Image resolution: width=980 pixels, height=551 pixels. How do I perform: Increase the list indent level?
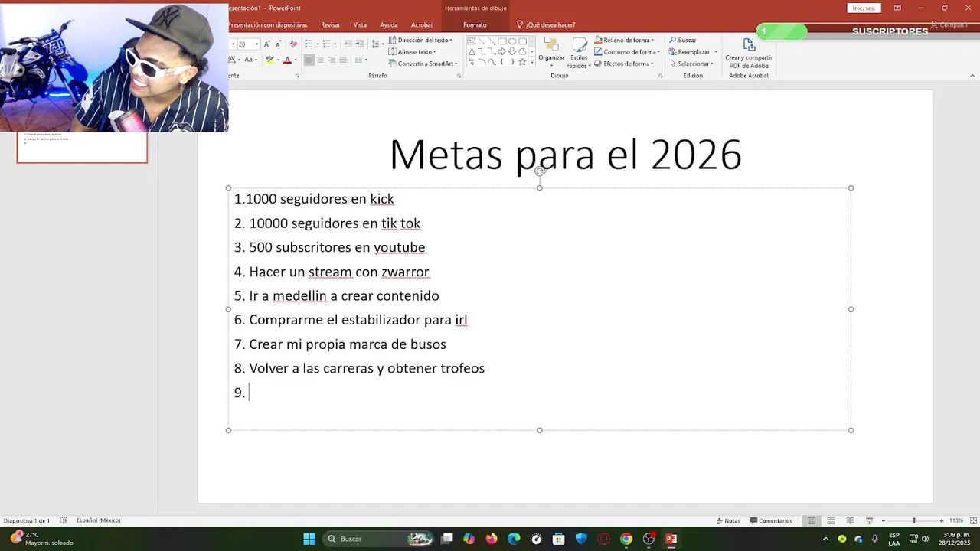coord(359,44)
